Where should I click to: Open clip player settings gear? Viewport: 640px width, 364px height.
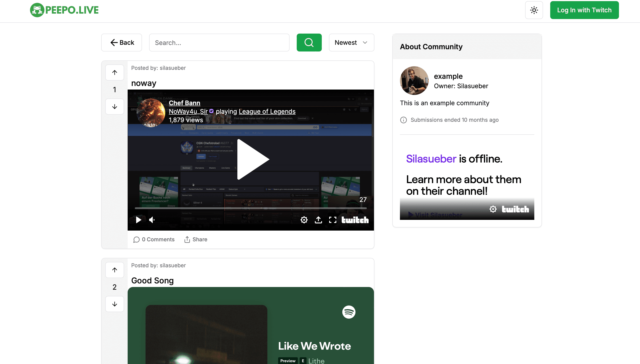pyautogui.click(x=304, y=220)
